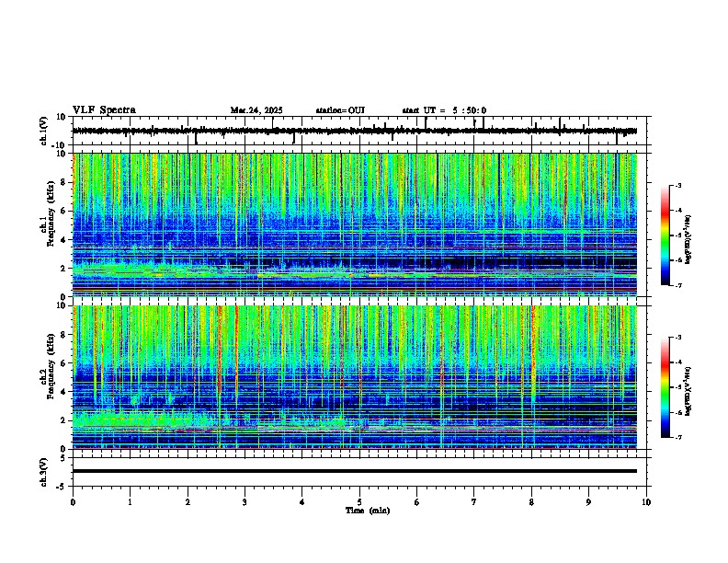Image resolution: width=728 pixels, height=563 pixels.
Task: Click the 'ch.3(V)' axis label
Action: [44, 473]
